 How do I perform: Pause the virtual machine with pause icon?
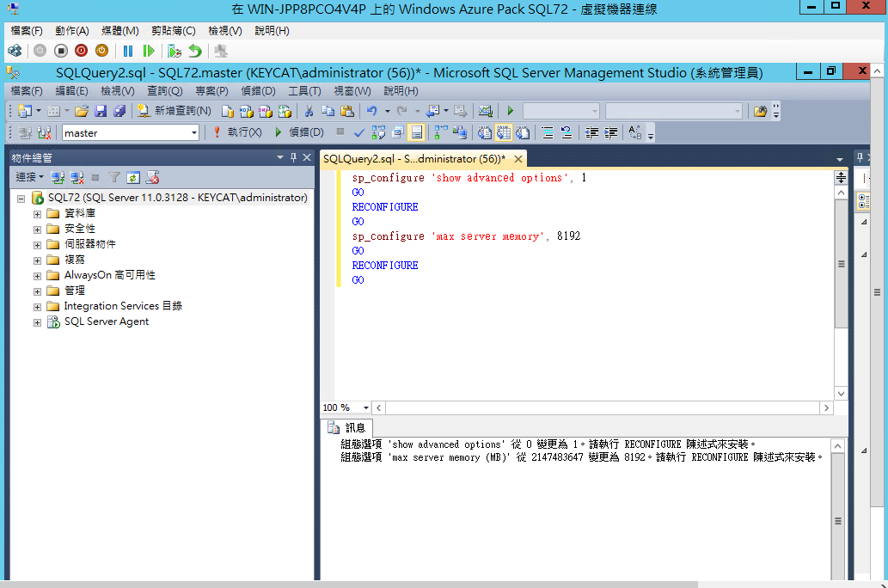[x=128, y=51]
